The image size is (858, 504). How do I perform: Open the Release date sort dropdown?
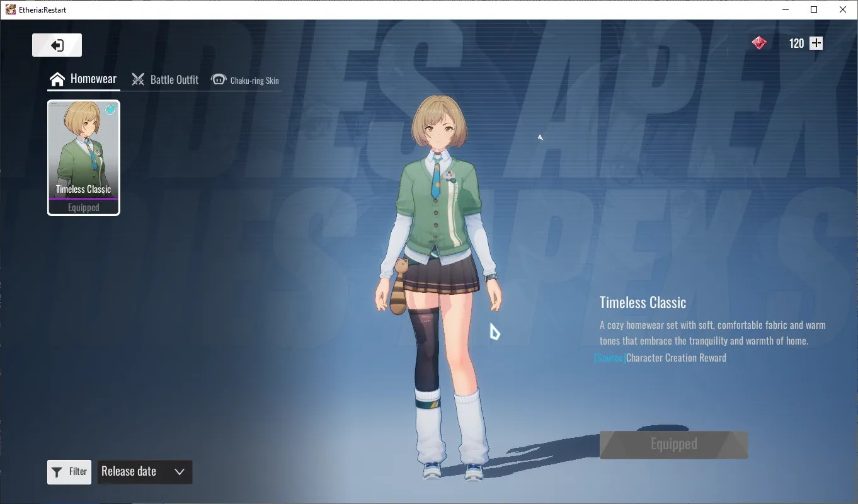point(145,472)
